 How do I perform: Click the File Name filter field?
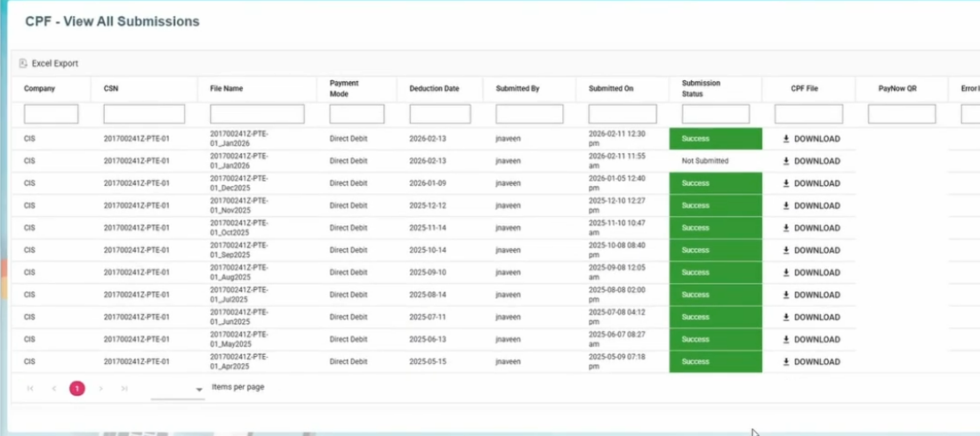pos(257,114)
